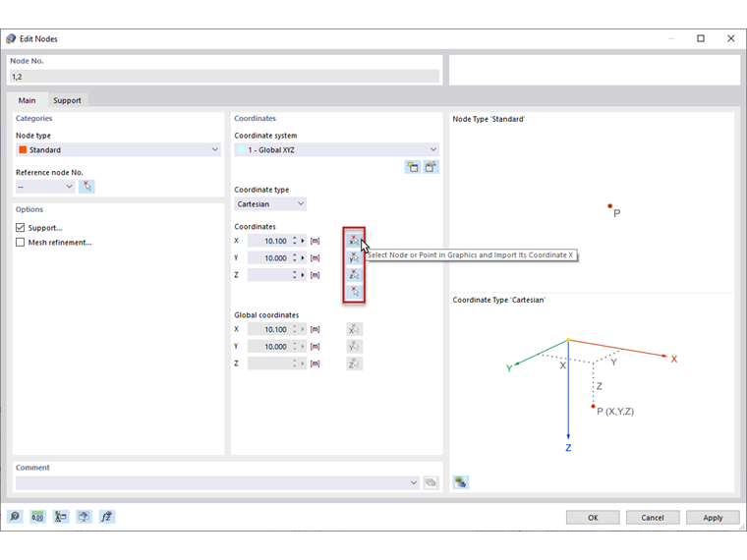
Task: Open Reference node No. dropdown
Action: coord(45,187)
